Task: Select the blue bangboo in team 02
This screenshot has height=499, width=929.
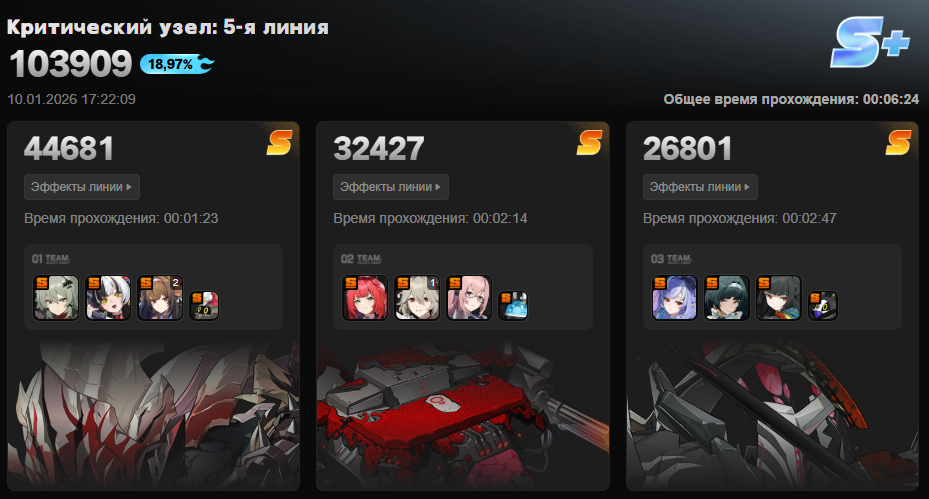Action: coord(513,306)
